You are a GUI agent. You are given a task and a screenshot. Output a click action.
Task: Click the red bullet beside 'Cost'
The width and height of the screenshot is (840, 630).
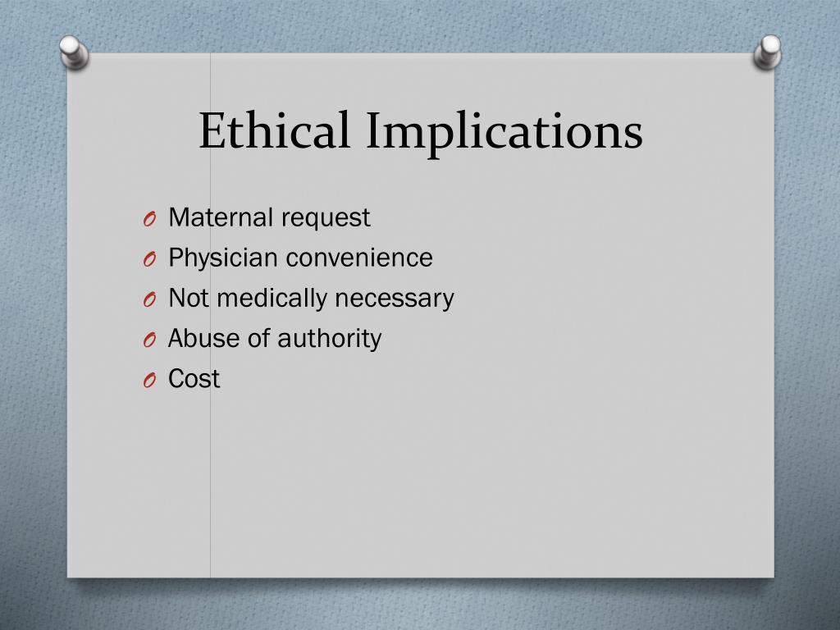[149, 381]
